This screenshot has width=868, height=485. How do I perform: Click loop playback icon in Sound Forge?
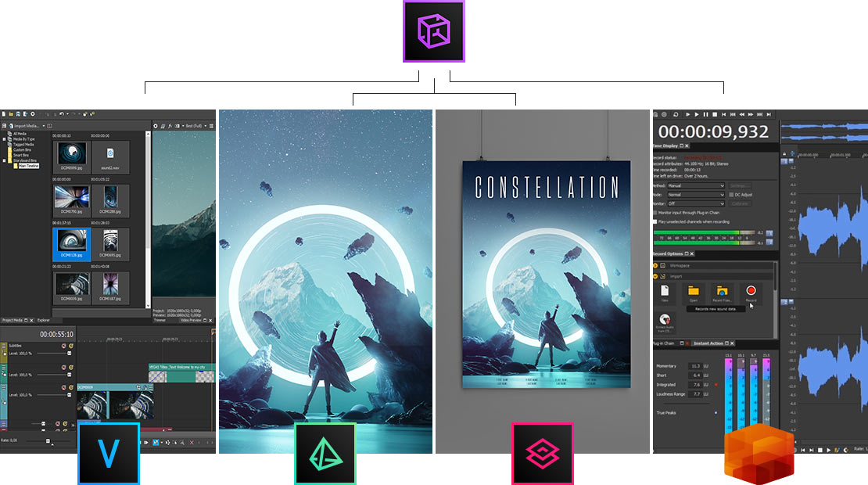pos(676,115)
